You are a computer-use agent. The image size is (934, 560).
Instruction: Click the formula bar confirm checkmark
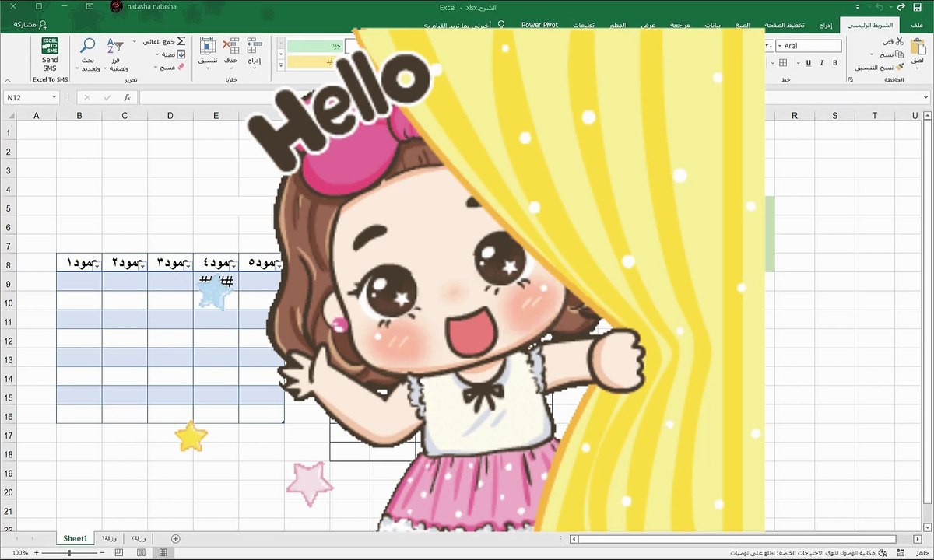pyautogui.click(x=107, y=97)
